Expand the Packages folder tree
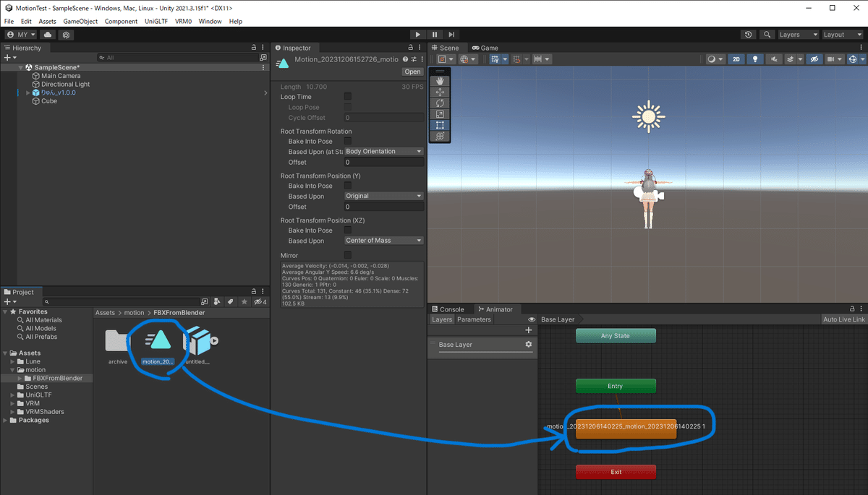868x495 pixels. coord(6,420)
